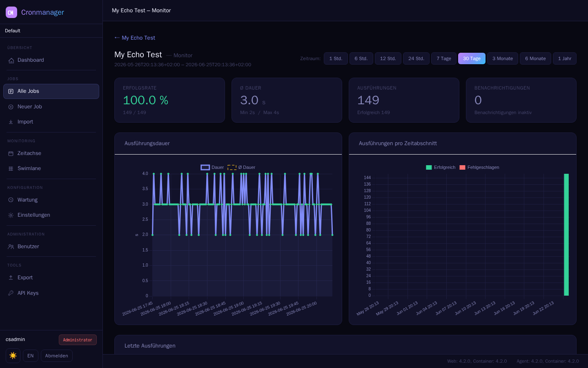Click the Letzte Ausführungen heading
The image size is (588, 368).
pos(150,346)
